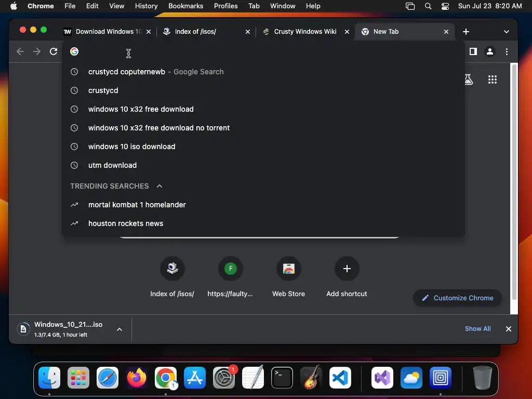The height and width of the screenshot is (399, 532).
Task: Choose 'windows 10 x32 free download no torrent'
Action: pos(263,128)
